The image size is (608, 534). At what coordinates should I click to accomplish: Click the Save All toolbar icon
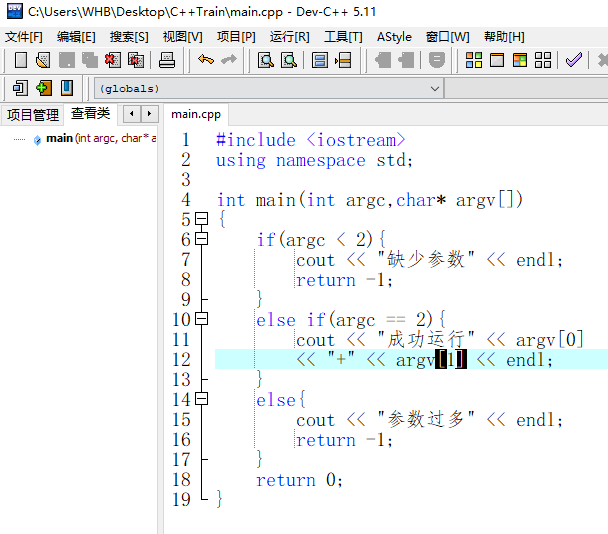[90, 60]
